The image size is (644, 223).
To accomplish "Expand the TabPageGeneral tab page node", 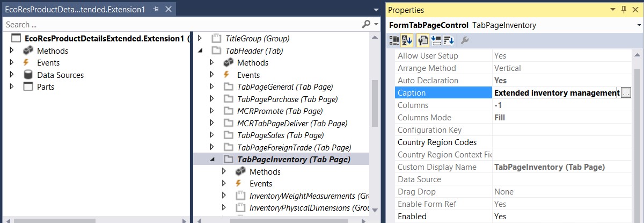I will point(213,87).
